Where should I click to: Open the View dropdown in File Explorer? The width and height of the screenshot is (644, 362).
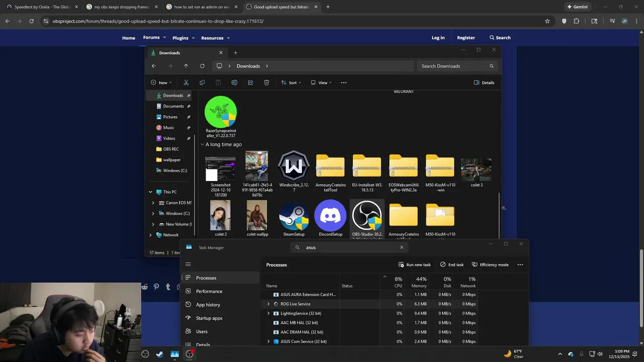point(321,82)
